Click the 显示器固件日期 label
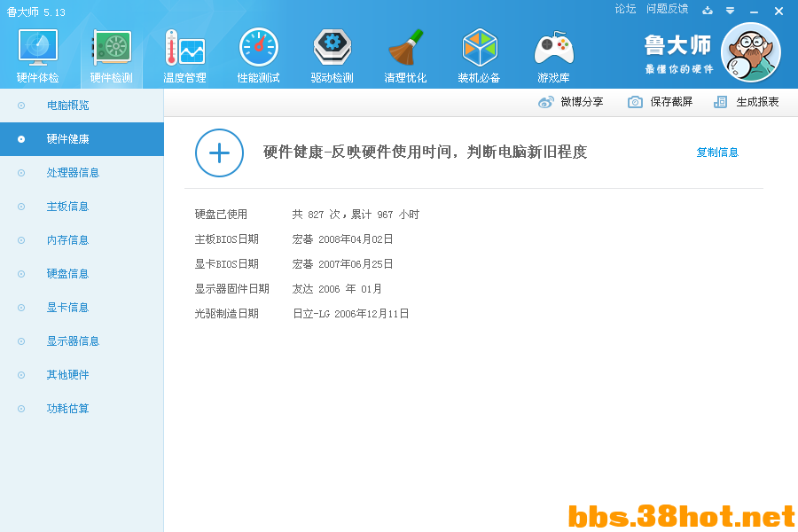The image size is (798, 532). tap(232, 289)
